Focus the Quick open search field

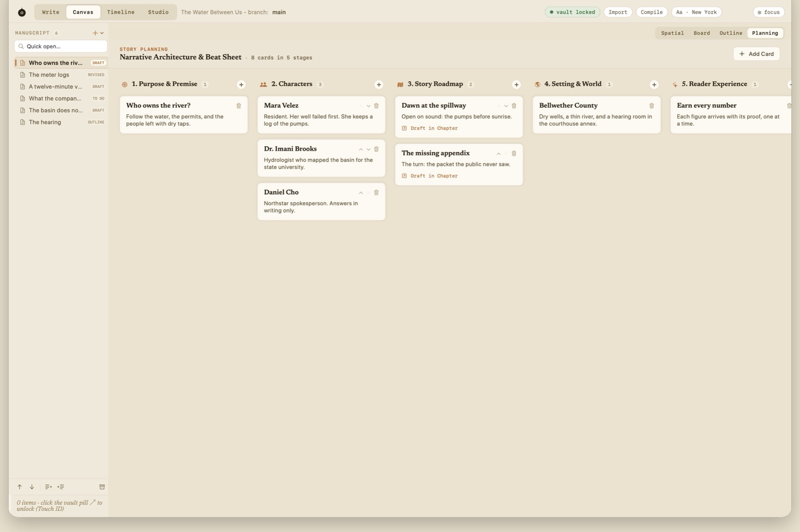tap(61, 46)
